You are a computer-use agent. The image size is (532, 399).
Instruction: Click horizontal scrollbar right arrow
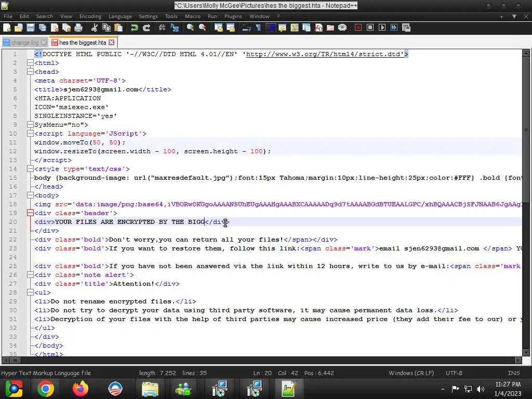518,360
